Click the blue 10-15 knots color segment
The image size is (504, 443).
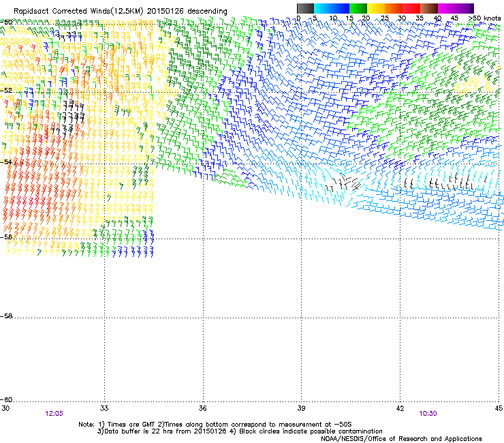point(341,8)
